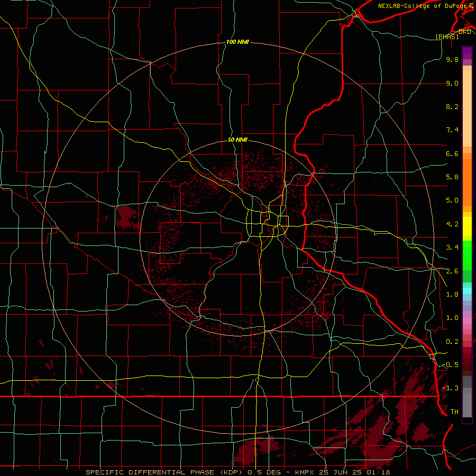Click the 7.4 scale value
The image size is (476, 476).
[x=452, y=130]
